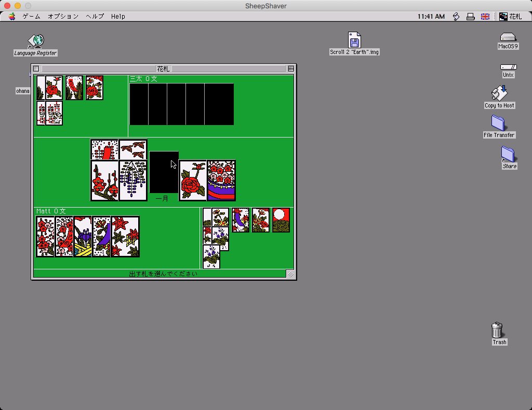Image resolution: width=532 pixels, height=410 pixels.
Task: Play the maple leaves card in hand
Action: click(125, 237)
